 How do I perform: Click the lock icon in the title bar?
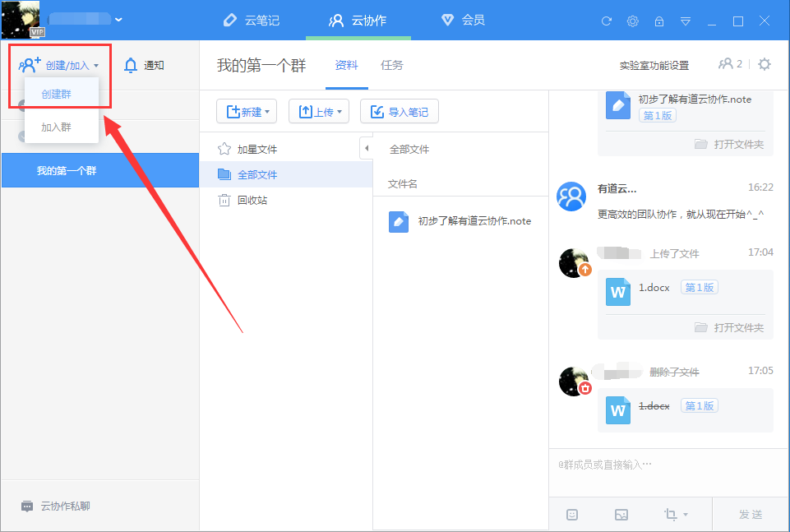pos(658,21)
